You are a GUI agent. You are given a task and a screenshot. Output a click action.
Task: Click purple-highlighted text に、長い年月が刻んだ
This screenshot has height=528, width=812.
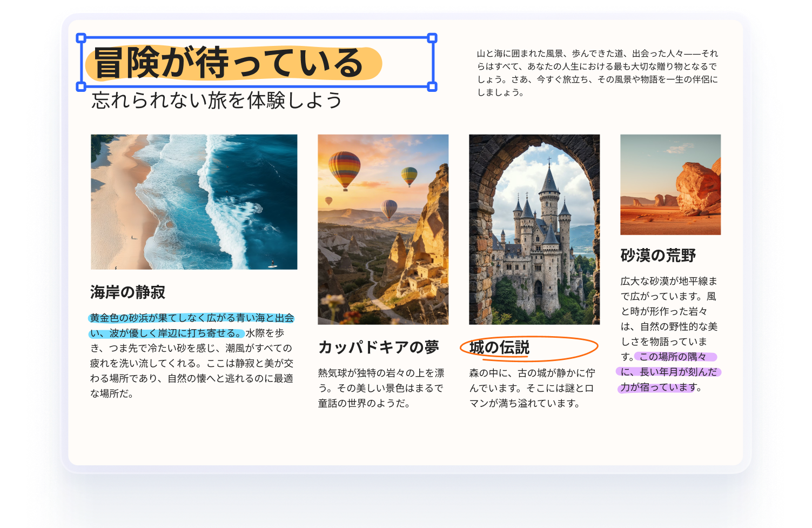click(669, 372)
